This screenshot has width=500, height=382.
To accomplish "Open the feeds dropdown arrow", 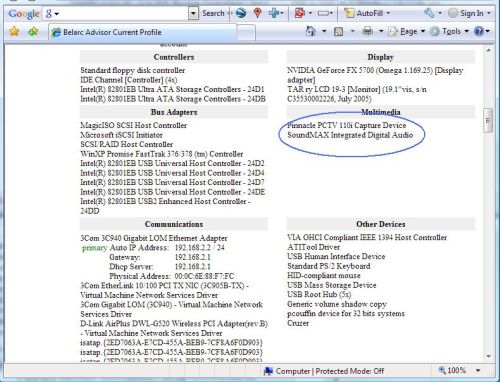I will (x=352, y=32).
